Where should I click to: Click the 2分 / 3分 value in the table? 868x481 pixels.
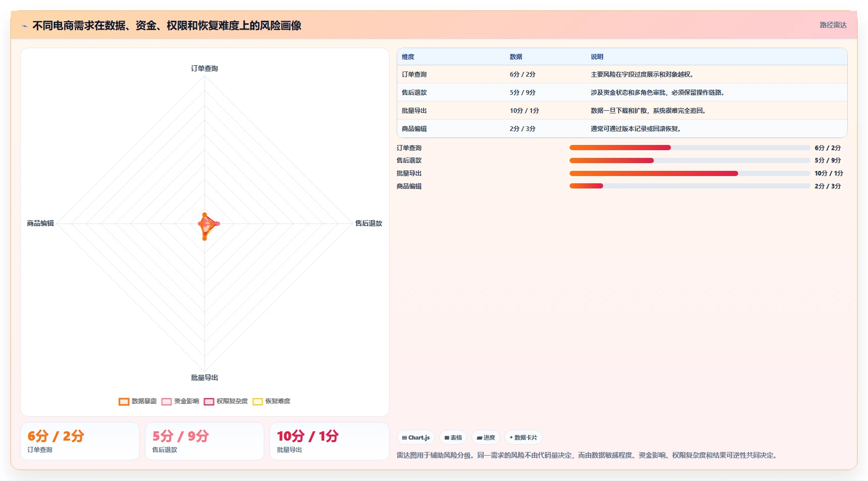point(522,129)
